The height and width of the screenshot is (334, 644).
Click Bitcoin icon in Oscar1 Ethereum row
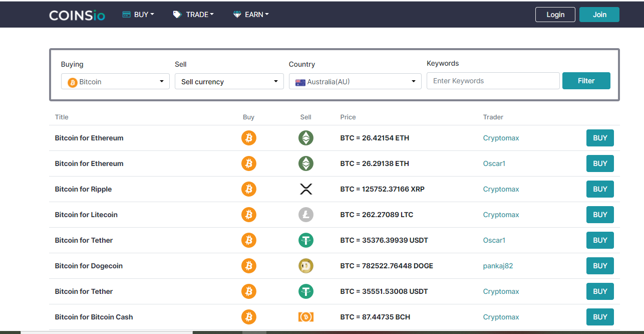click(x=249, y=163)
